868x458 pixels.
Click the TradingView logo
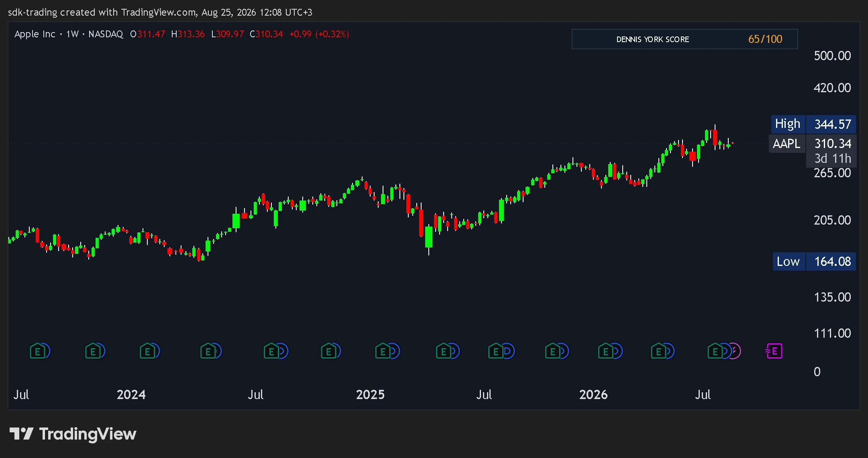[x=73, y=434]
